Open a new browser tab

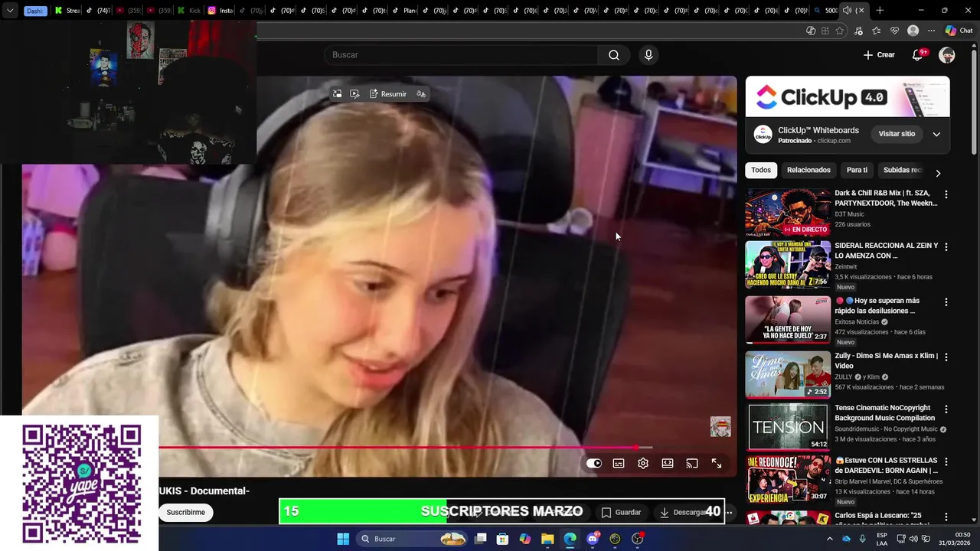coord(880,11)
